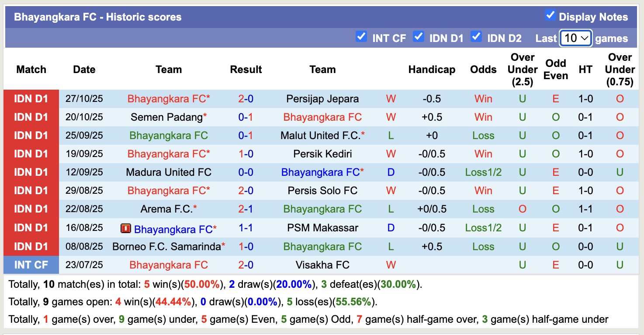This screenshot has width=644, height=335.
Task: Disable the INT CF filter checkbox
Action: point(361,37)
